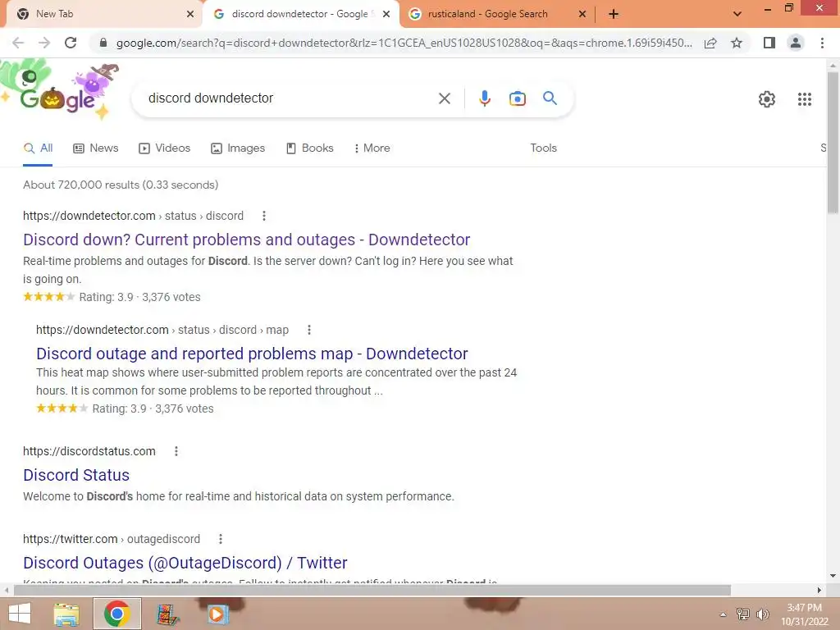Viewport: 840px width, 630px height.
Task: Reload the current page
Action: tap(71, 43)
